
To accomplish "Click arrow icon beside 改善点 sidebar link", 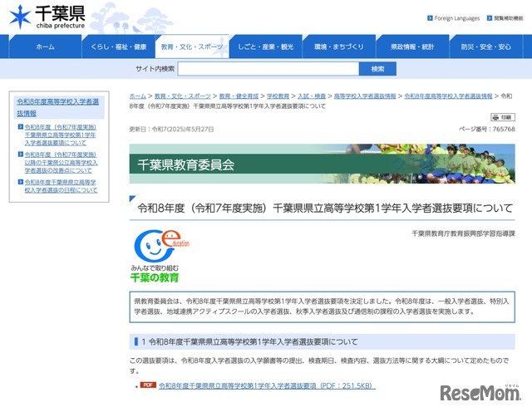I will click(20, 154).
